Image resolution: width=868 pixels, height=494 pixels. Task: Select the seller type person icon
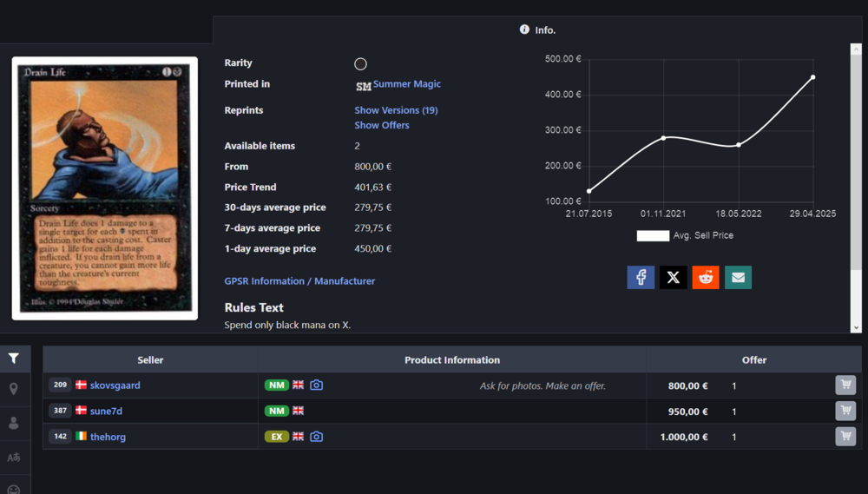14,423
